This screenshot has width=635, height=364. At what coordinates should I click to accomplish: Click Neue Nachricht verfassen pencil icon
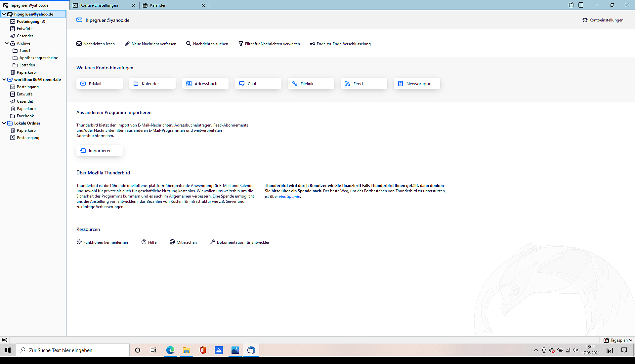pos(127,44)
